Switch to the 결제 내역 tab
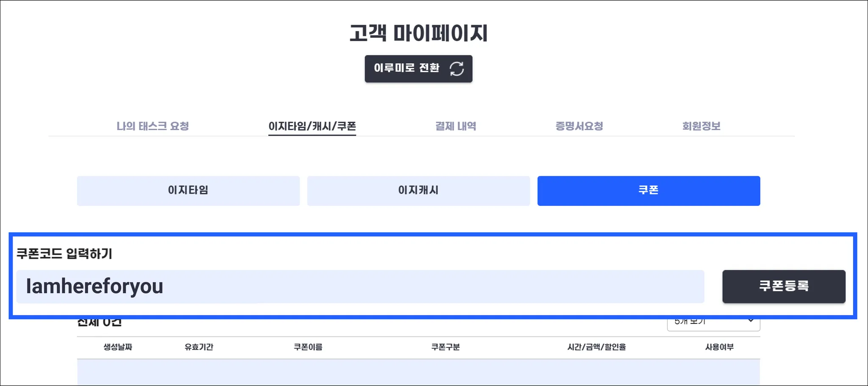Image resolution: width=868 pixels, height=386 pixels. pos(456,126)
